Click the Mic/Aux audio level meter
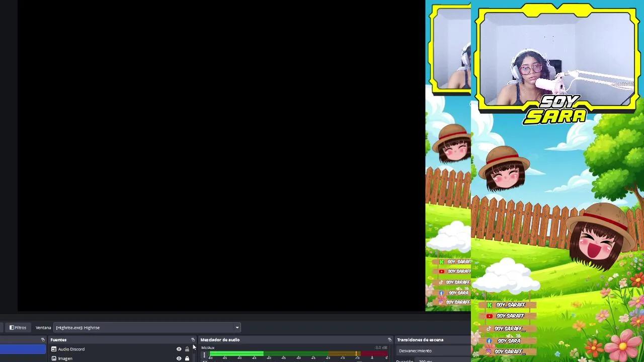 [297, 354]
